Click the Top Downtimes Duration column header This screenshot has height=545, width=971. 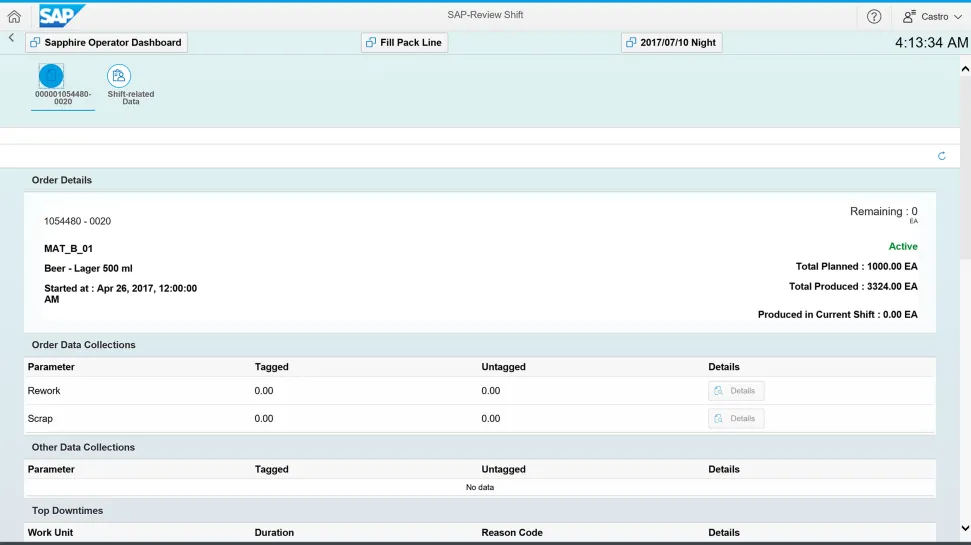click(x=274, y=533)
